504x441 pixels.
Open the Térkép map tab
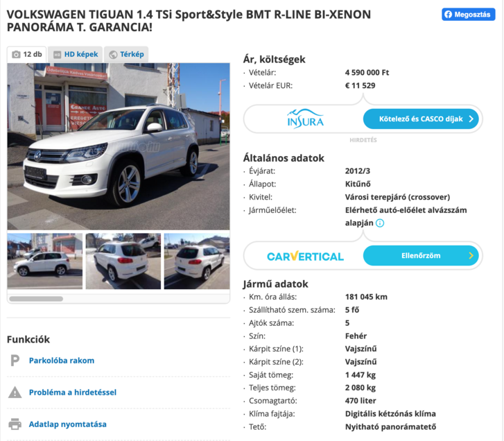[x=126, y=54]
